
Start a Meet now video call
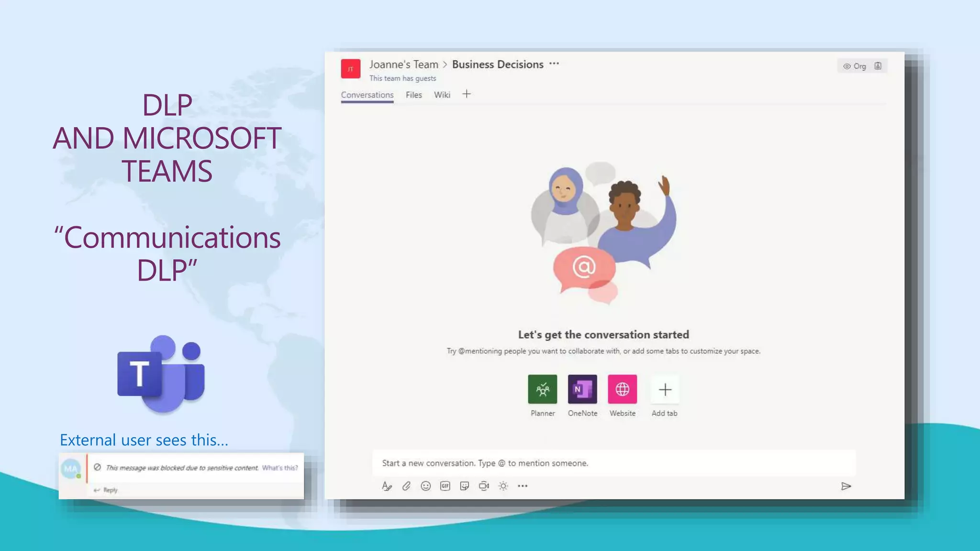(484, 486)
